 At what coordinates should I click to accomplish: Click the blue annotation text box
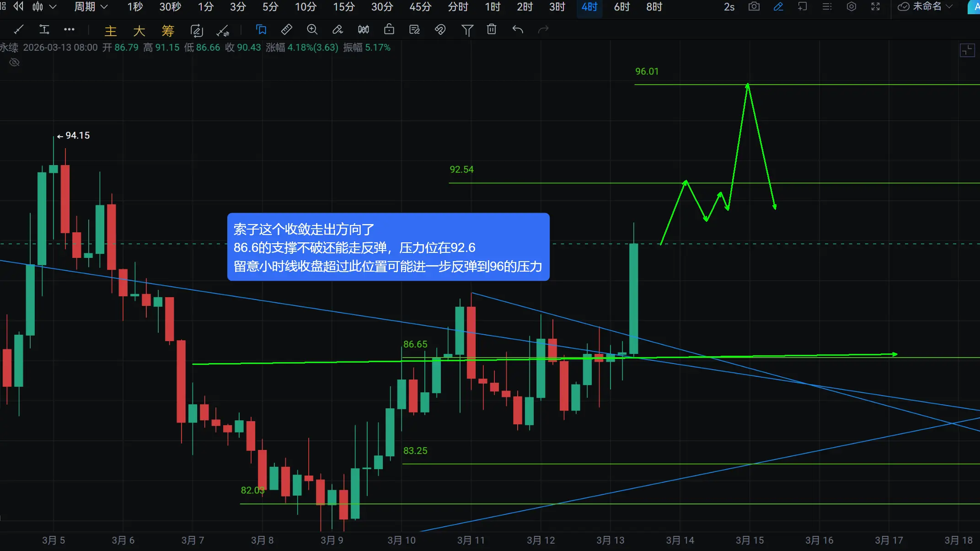(388, 247)
